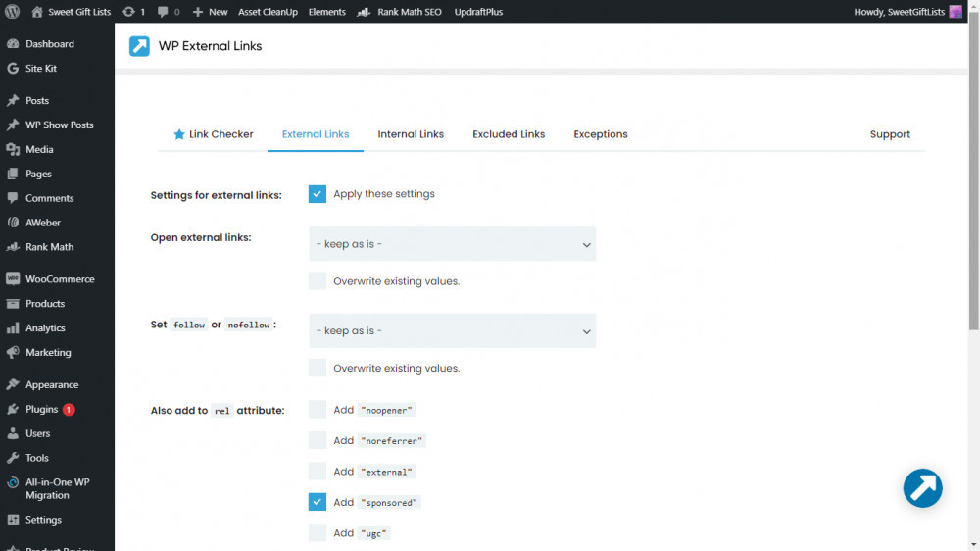Enable the Add "noreferrer" checkbox

317,440
